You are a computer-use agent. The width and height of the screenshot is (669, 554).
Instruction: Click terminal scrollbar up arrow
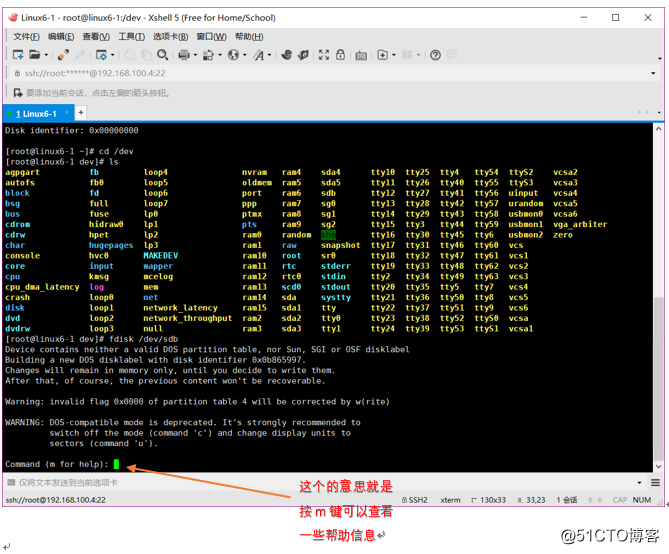[658, 128]
